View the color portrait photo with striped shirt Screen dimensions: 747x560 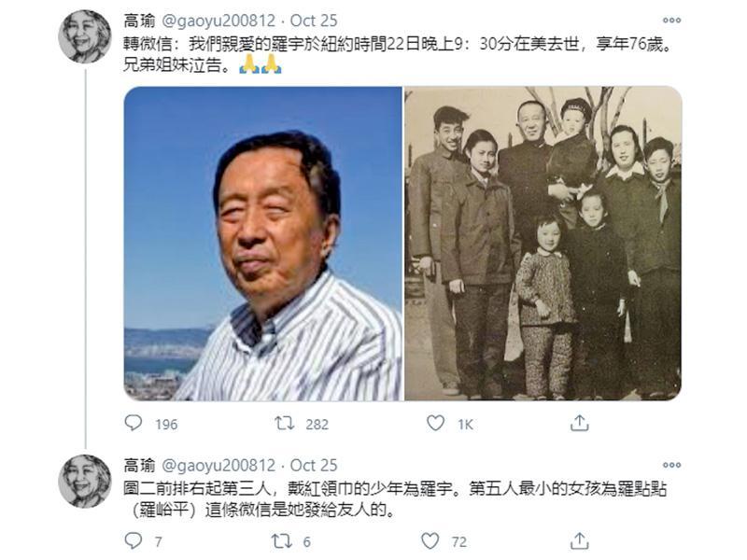coord(263,244)
